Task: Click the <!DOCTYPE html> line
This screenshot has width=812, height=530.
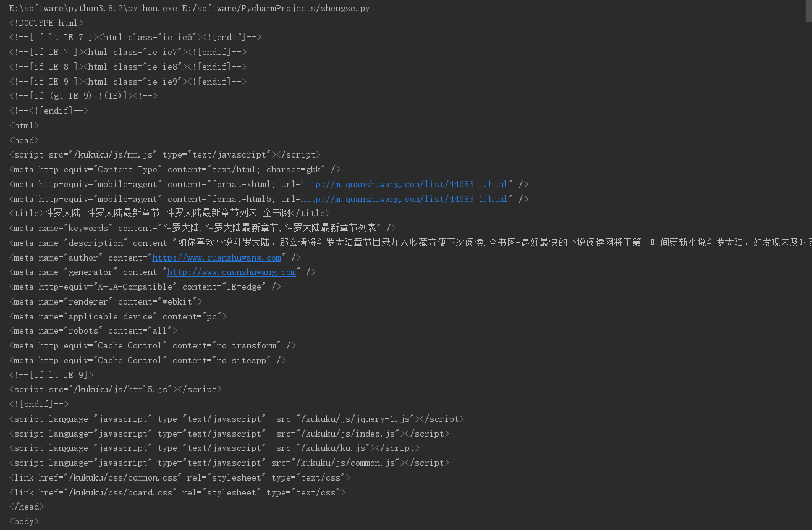Action: [46, 23]
